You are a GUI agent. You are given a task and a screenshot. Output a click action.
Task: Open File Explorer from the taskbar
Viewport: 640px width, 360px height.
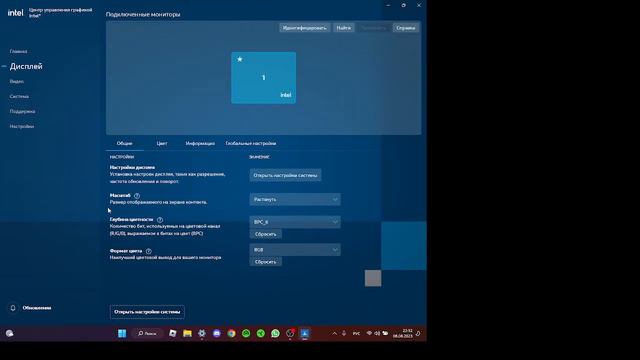187,333
